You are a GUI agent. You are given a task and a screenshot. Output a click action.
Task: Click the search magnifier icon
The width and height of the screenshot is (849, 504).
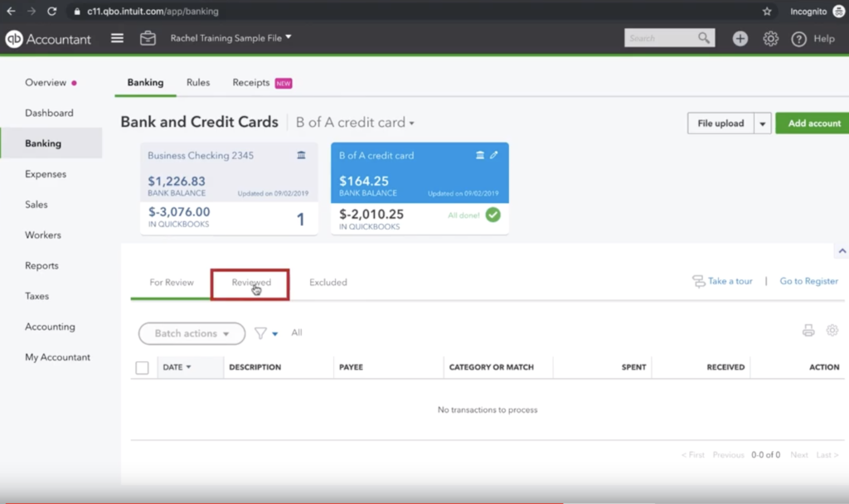click(x=703, y=38)
